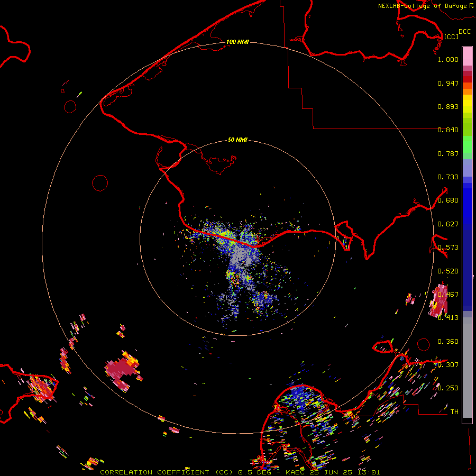Click the [CC] product label

(451, 36)
